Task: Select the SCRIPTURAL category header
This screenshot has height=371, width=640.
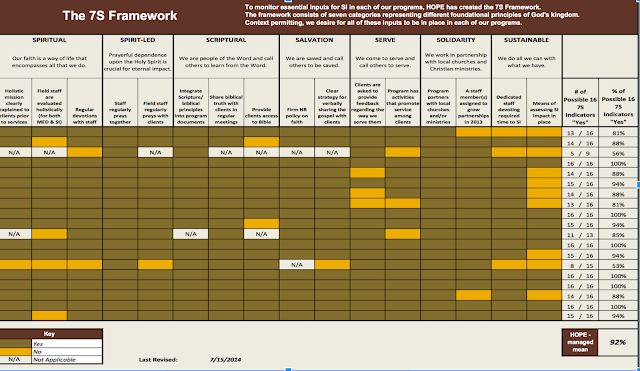Action: [x=226, y=40]
